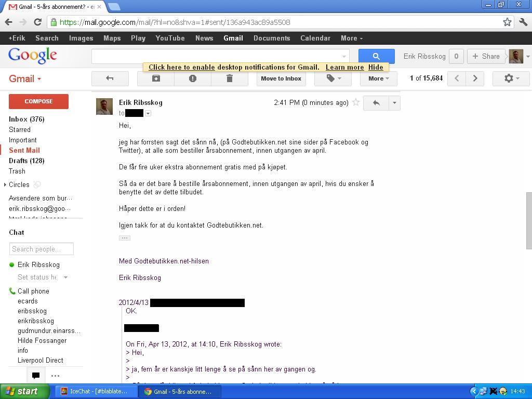
Task: Open Hilde Fossanger chat contact
Action: [42, 340]
